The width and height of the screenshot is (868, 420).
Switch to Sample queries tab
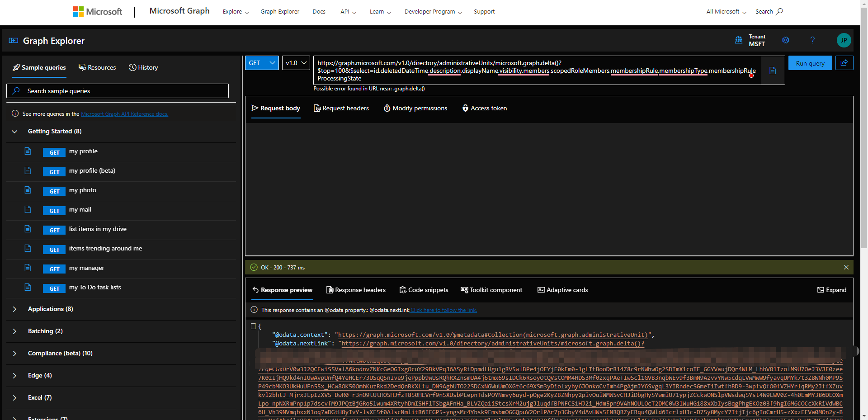(x=39, y=67)
